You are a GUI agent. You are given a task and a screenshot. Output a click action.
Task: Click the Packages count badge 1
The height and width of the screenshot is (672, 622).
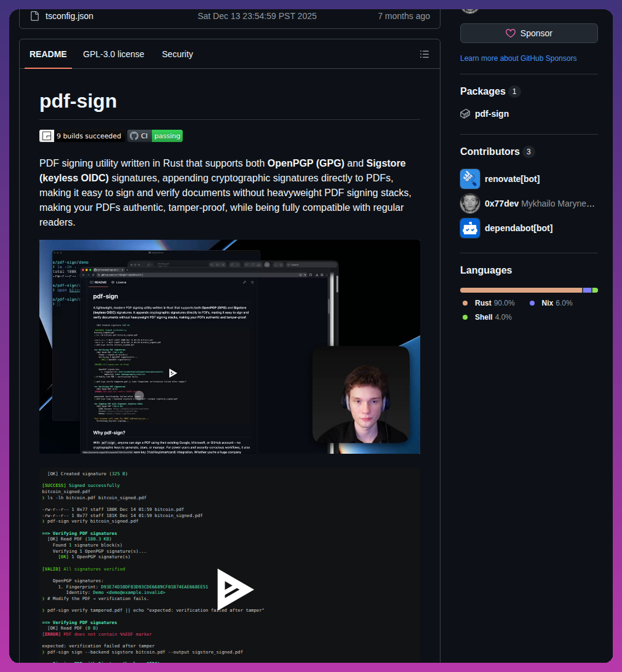coord(514,91)
